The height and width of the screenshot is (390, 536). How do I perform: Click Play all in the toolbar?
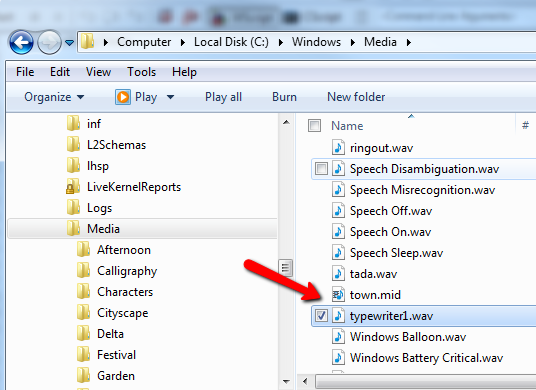pyautogui.click(x=223, y=97)
